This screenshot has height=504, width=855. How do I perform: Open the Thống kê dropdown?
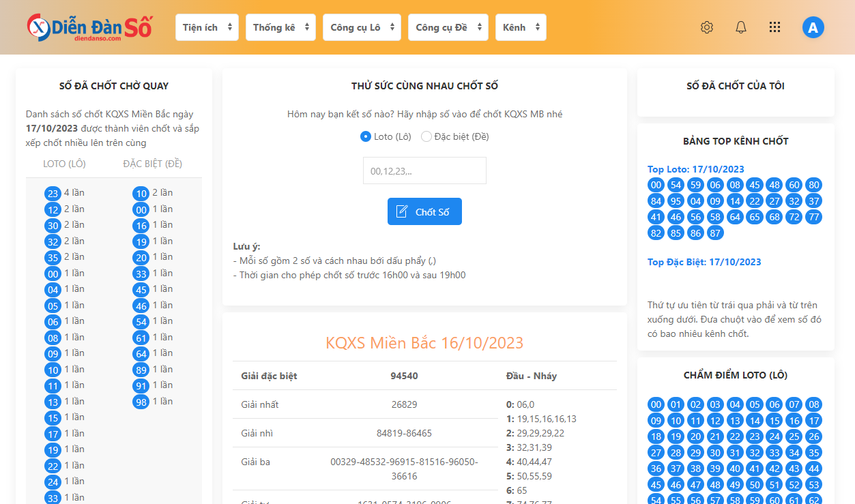tap(280, 27)
